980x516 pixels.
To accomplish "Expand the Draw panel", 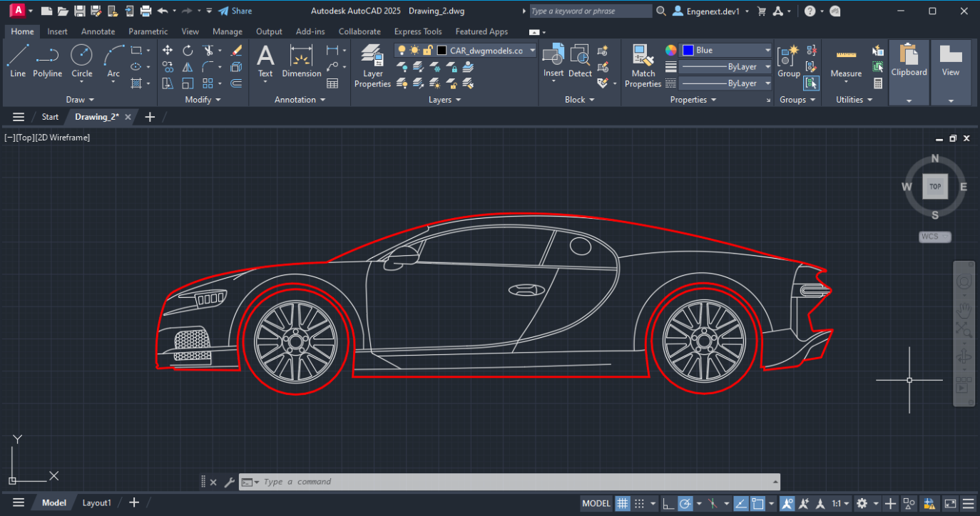I will pos(80,100).
